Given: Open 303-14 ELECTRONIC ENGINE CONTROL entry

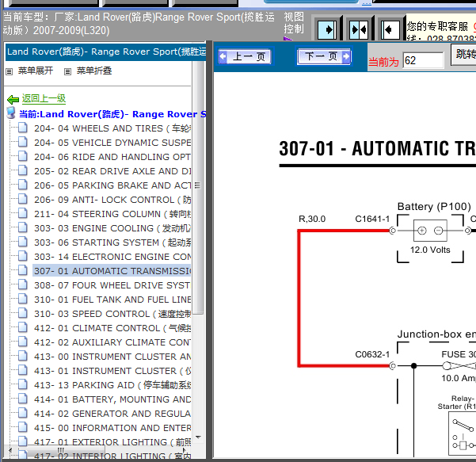Looking at the screenshot, I should pyautogui.click(x=112, y=257).
